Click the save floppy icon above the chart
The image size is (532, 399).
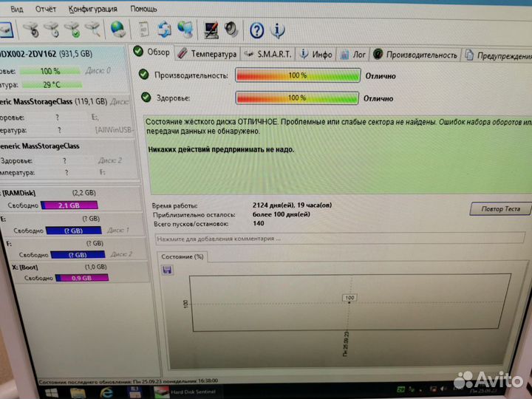point(167,270)
